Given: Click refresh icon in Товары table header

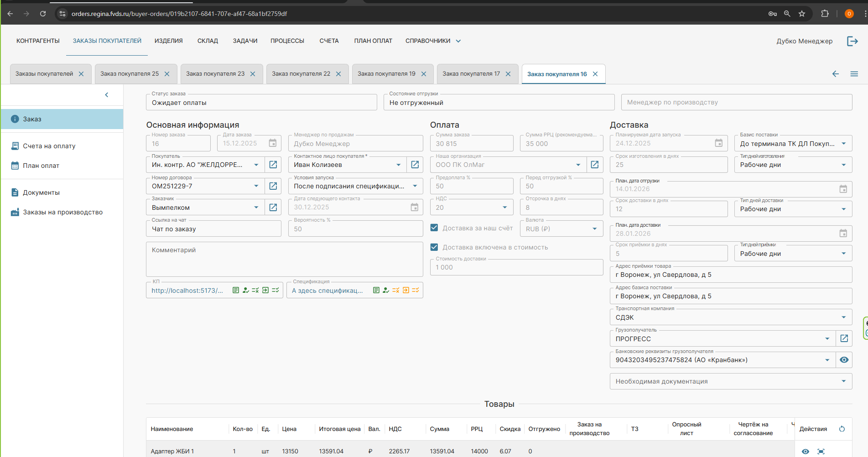Looking at the screenshot, I should [842, 429].
